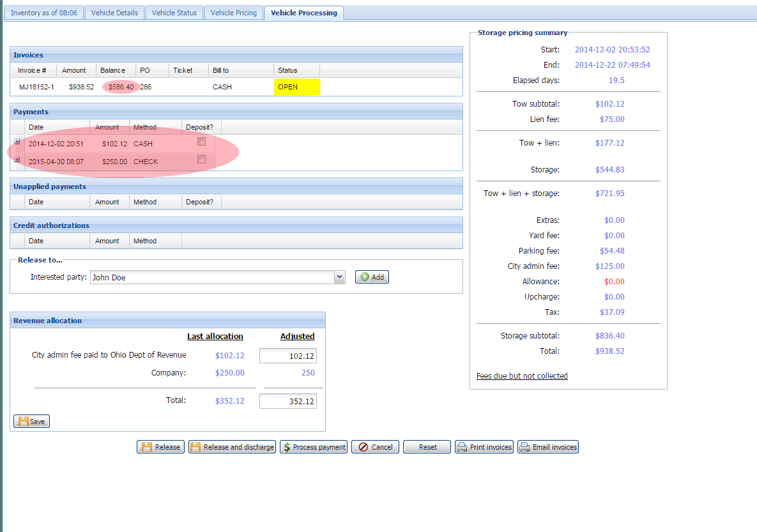The image size is (757, 532).
Task: Click the Email invoices printer icon
Action: tap(525, 447)
